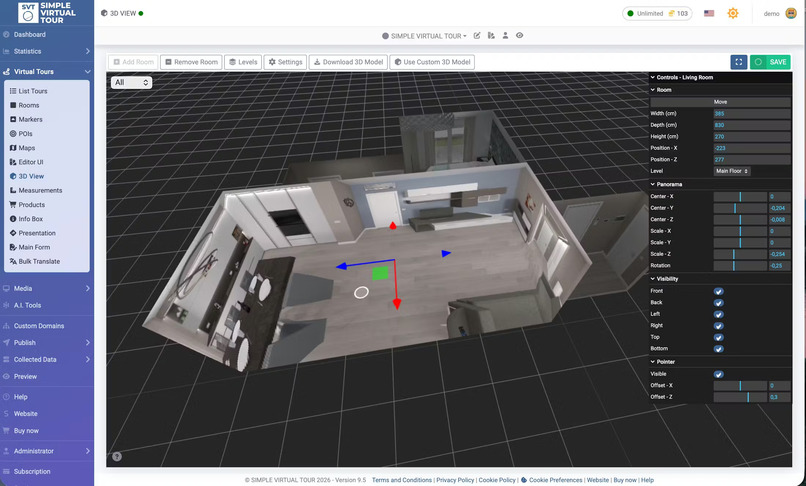Viewport: 806px width, 486px height.
Task: Click the SVT Simple Virtual Tour logo
Action: 47,13
